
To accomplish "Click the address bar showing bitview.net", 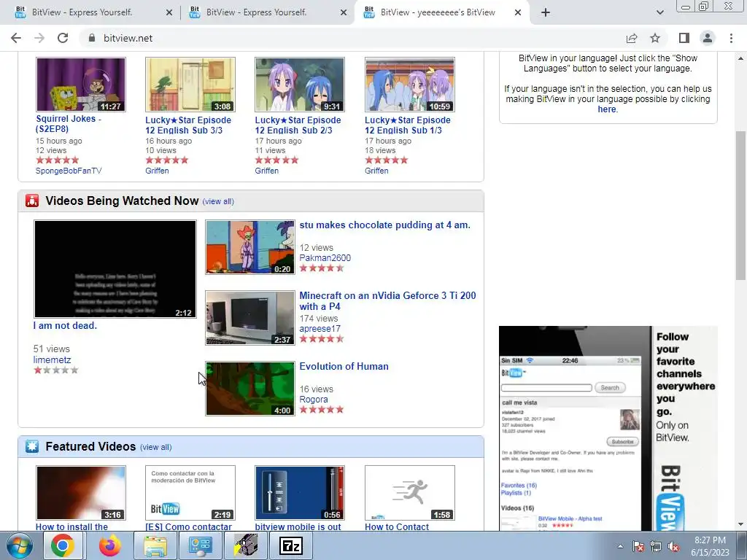I will pos(352,38).
